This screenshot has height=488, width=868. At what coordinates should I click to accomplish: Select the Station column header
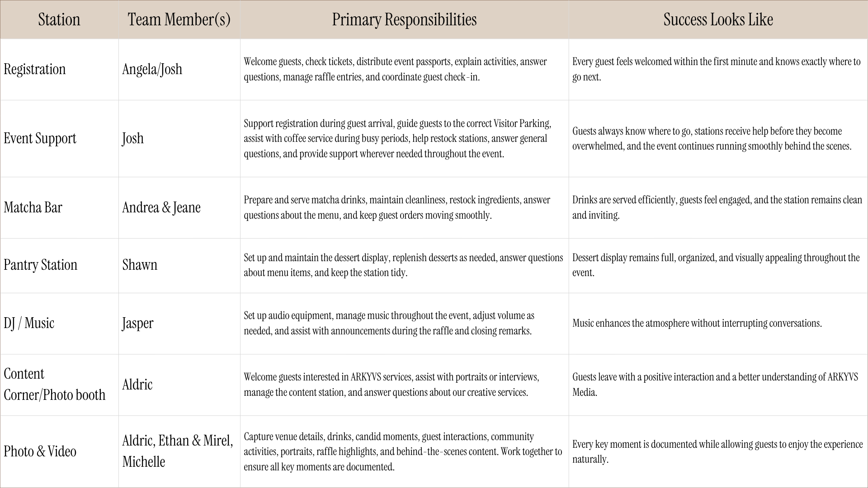click(x=59, y=19)
